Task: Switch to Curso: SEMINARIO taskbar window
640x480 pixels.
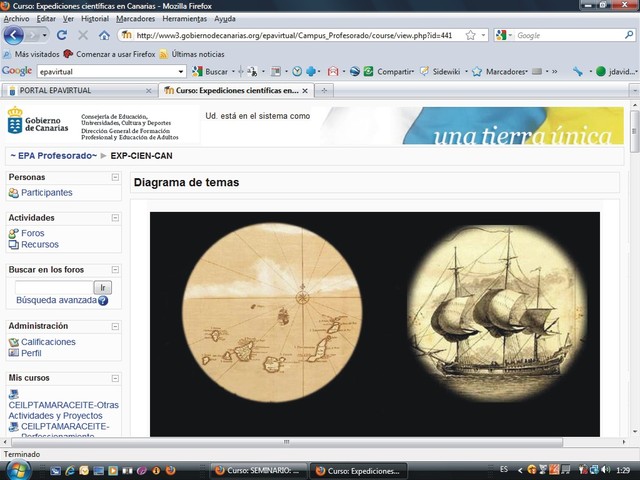Action: pos(260,471)
